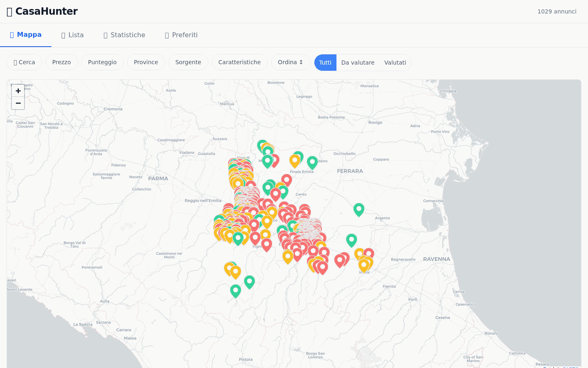Open the Ordina sort dropdown
The image size is (588, 368).
point(291,62)
